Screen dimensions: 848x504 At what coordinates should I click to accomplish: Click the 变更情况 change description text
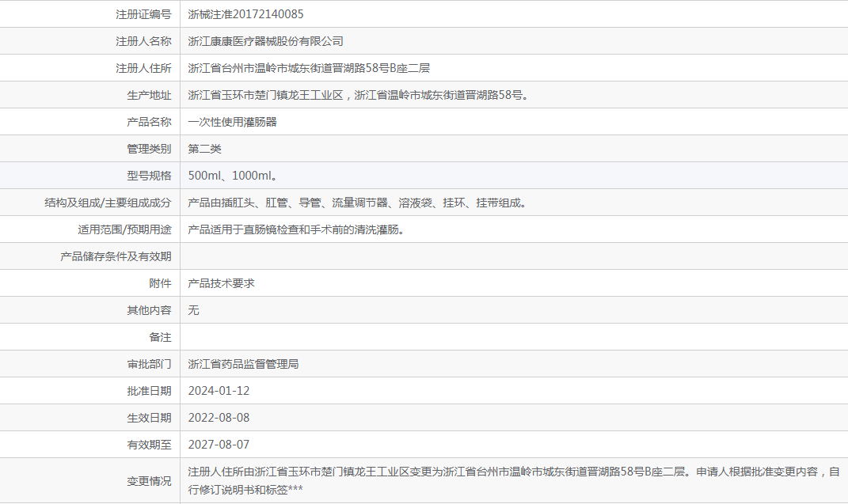coord(513,480)
